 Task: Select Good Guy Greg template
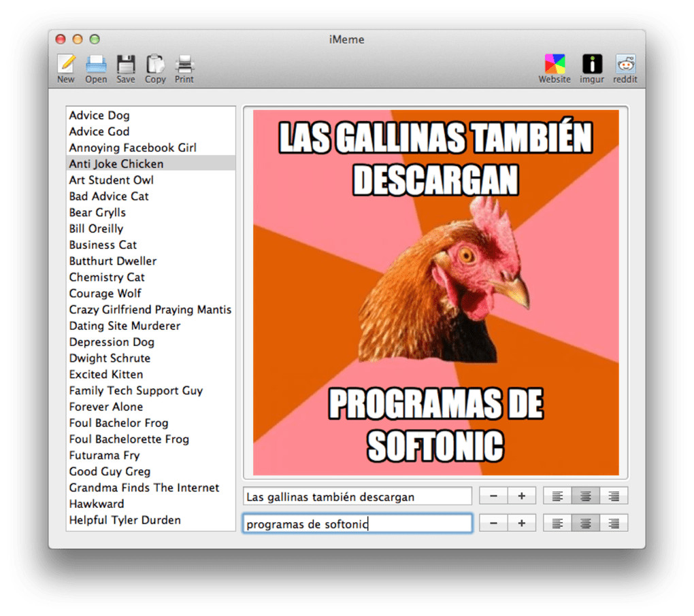(x=150, y=471)
